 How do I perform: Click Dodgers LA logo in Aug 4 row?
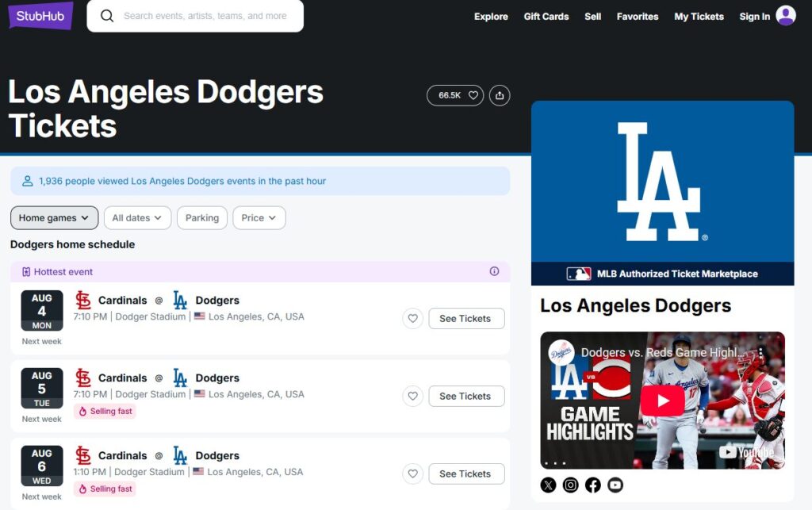point(180,301)
